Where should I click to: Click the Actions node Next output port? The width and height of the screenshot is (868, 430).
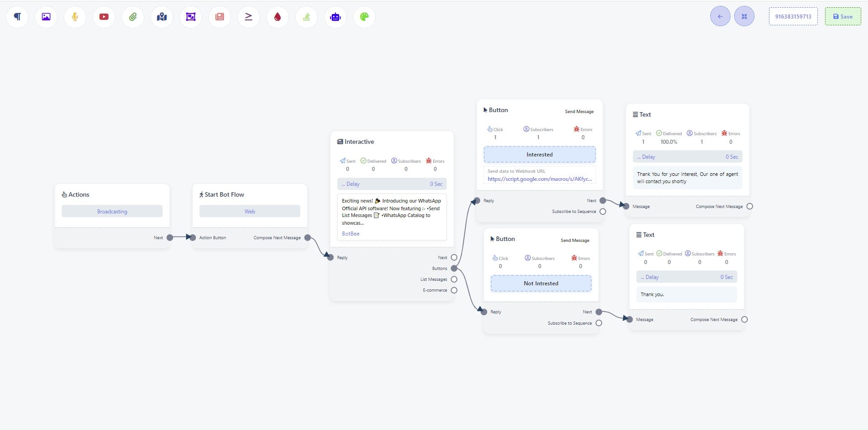point(170,237)
